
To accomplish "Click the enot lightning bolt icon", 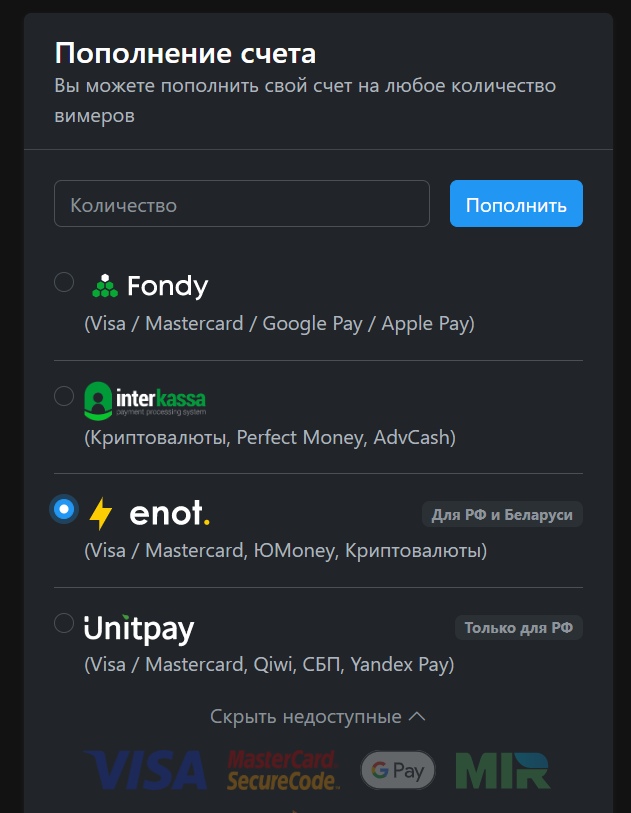I will point(101,514).
